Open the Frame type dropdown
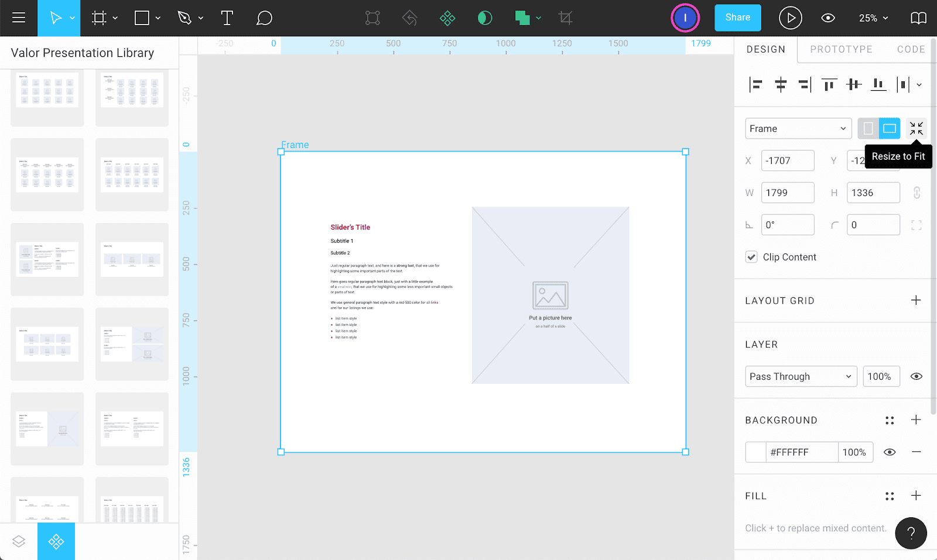 click(x=798, y=129)
